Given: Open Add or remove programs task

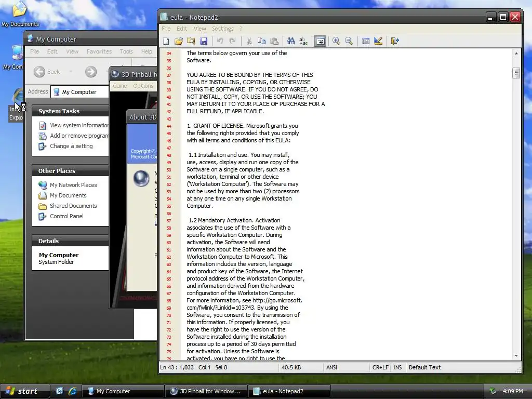Looking at the screenshot, I should (x=74, y=136).
